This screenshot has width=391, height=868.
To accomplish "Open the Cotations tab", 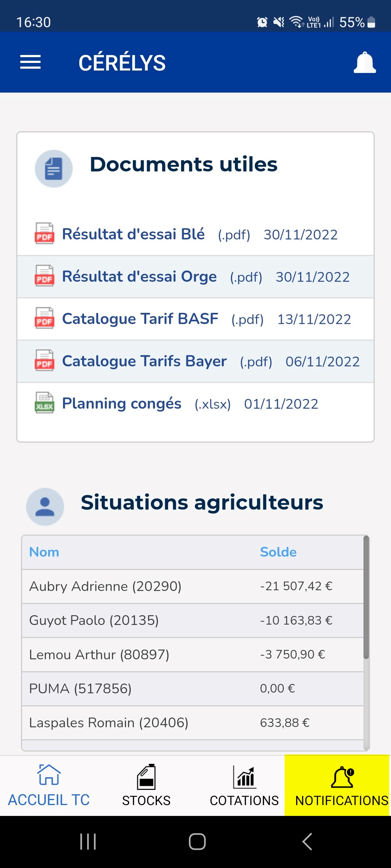I will 244,785.
